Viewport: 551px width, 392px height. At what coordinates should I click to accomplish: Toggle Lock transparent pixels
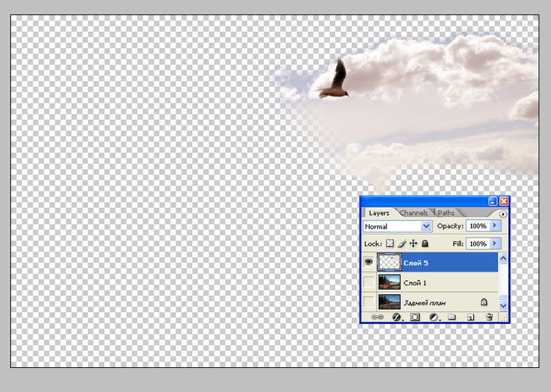tap(390, 243)
